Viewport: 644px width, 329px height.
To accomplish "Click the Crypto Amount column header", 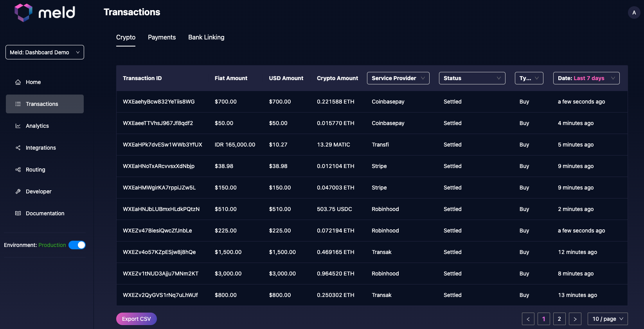I will (338, 78).
